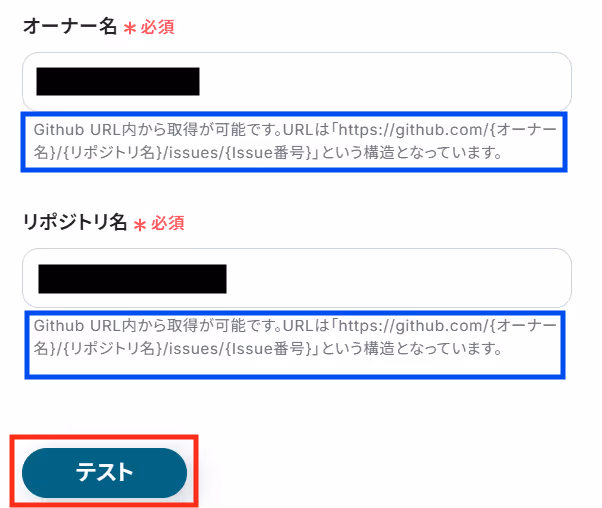
Task: Click 'Github URL内' at start of owner hint
Action: [x=85, y=130]
